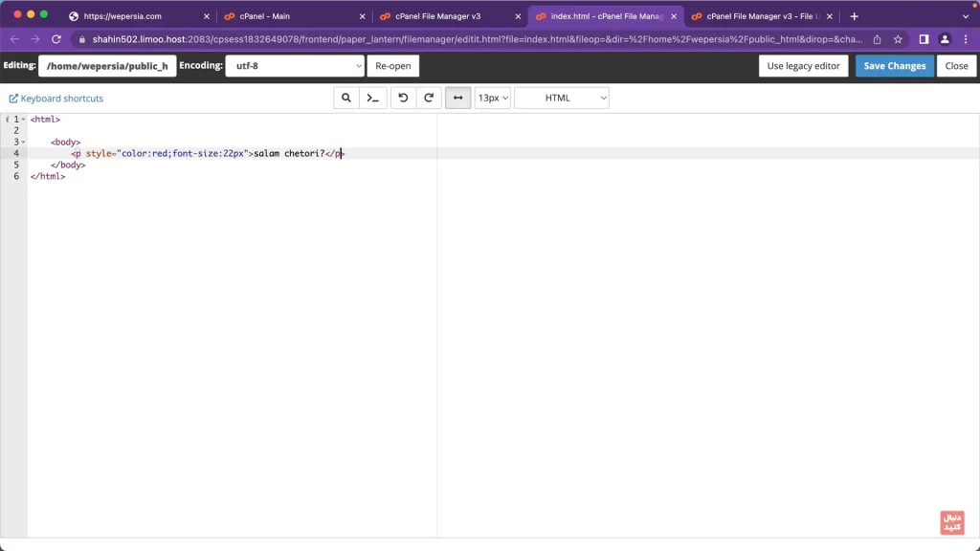
Task: Open the browser profile icon
Action: click(945, 39)
